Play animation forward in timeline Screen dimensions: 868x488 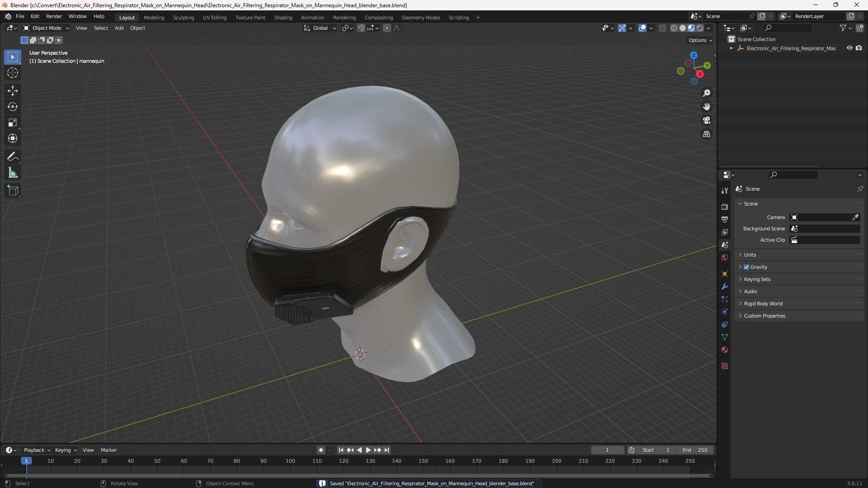[368, 450]
